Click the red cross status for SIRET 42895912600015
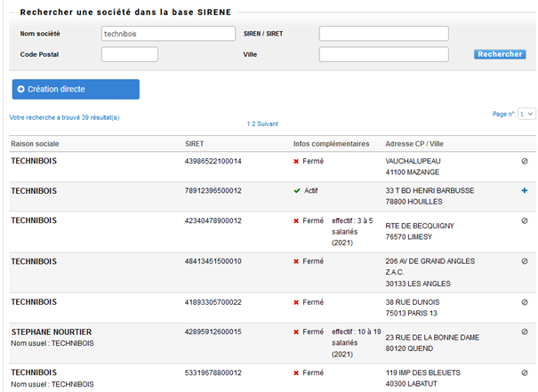The image size is (538, 392). [296, 332]
